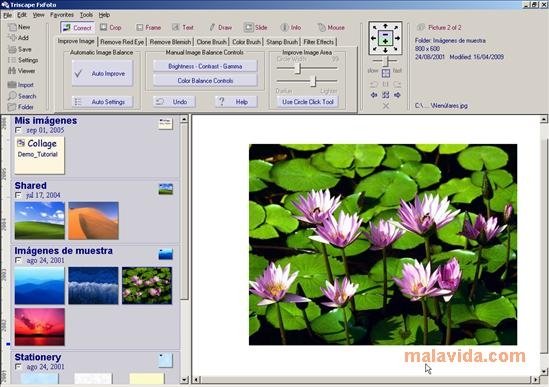This screenshot has height=387, width=549.
Task: Open the View menu
Action: (x=39, y=15)
